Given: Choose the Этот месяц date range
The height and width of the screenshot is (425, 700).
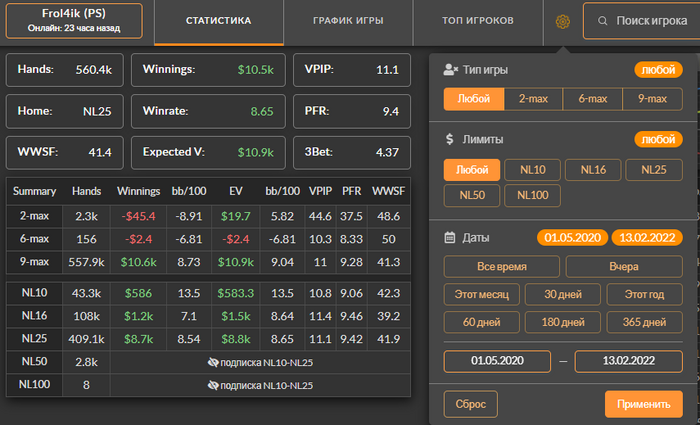Looking at the screenshot, I should [482, 295].
